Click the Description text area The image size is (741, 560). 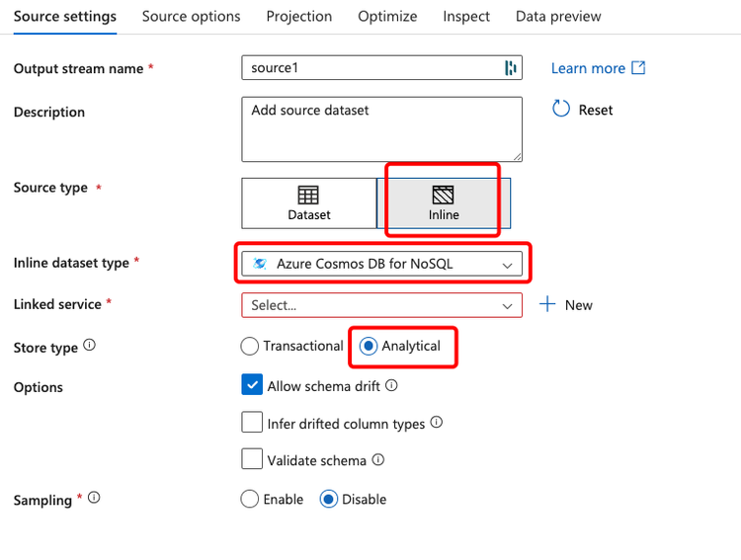pos(382,128)
